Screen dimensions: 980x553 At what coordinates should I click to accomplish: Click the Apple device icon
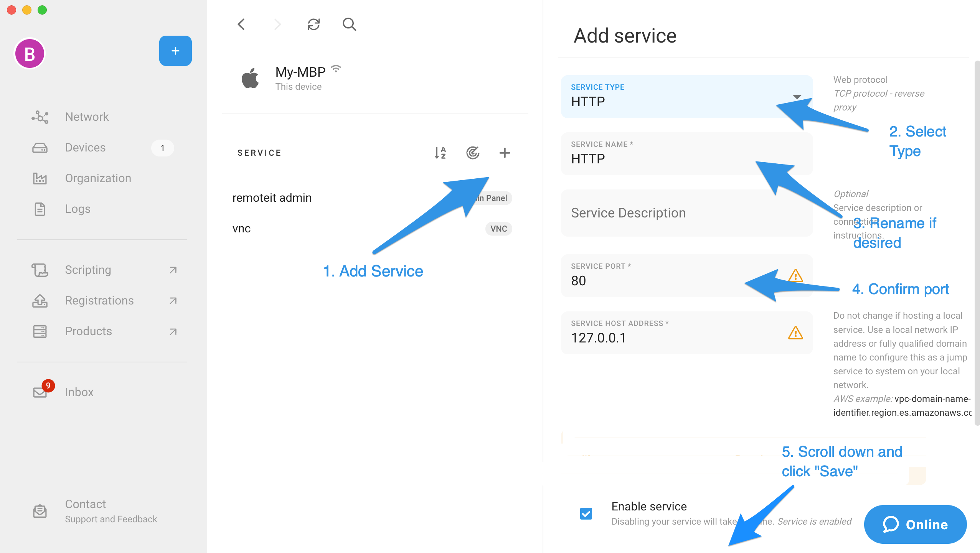pos(250,78)
